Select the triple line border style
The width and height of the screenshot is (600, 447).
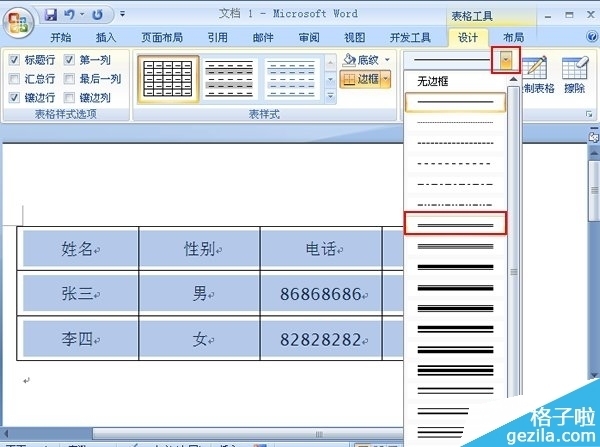[455, 246]
